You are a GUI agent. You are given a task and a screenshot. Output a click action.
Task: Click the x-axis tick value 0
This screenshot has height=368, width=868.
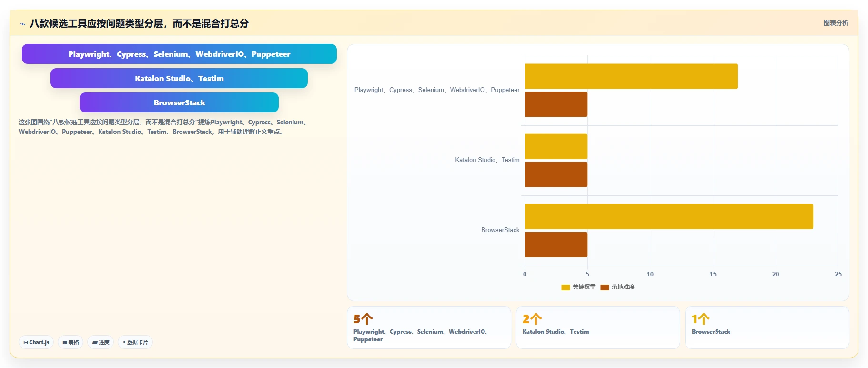click(525, 274)
